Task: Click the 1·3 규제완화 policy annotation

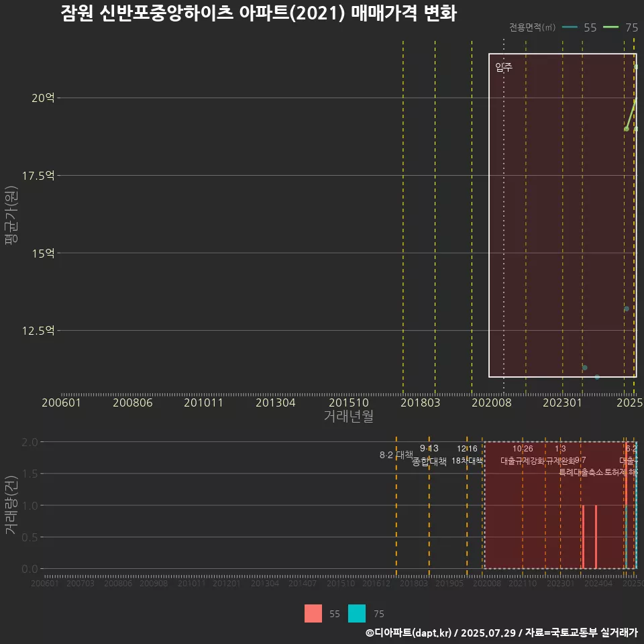Action: [561, 455]
